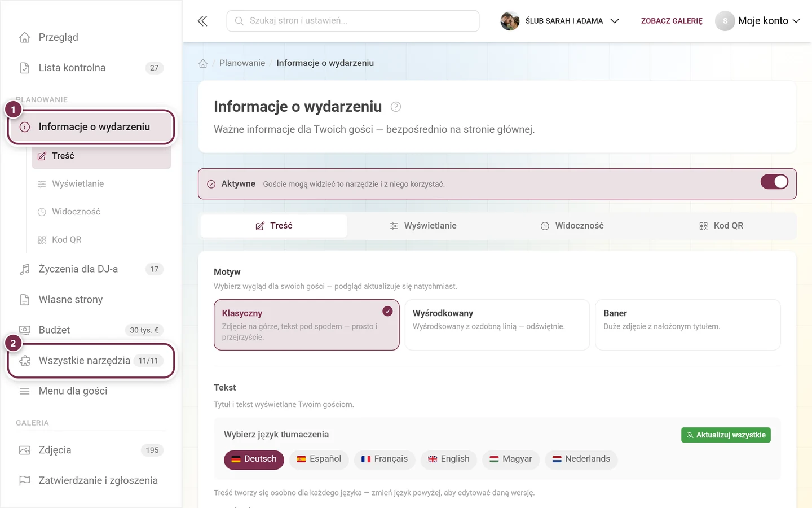Choose Français translation language
Image resolution: width=812 pixels, height=508 pixels.
coord(385,459)
